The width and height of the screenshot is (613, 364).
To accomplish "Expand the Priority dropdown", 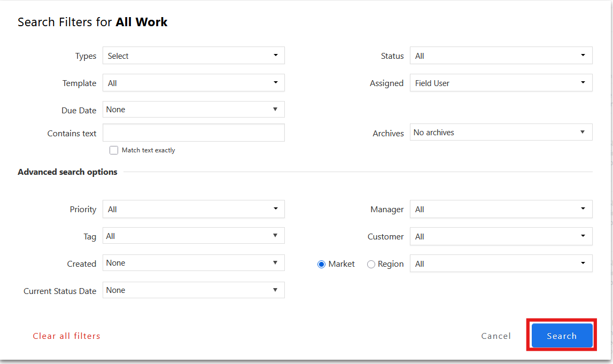I will coord(193,209).
